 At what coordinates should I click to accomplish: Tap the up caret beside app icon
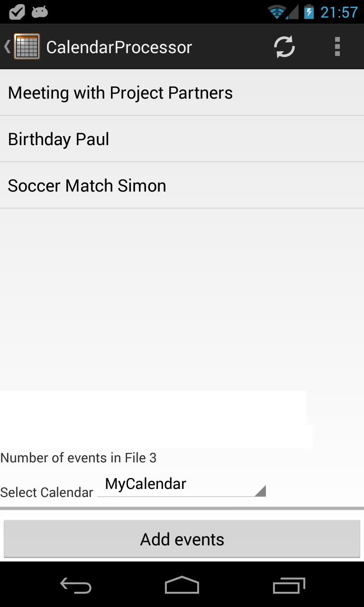coord(7,46)
